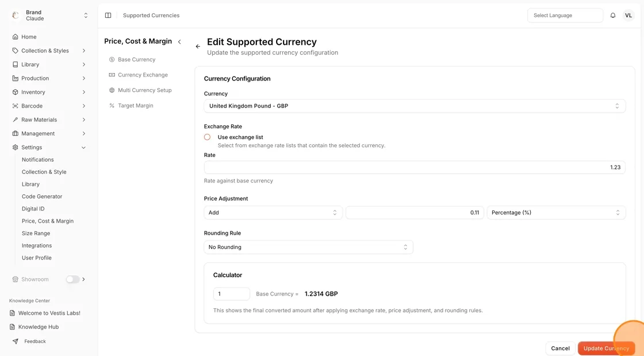The height and width of the screenshot is (356, 644).
Task: Click the 1.2314 GBP calculator result
Action: [321, 294]
